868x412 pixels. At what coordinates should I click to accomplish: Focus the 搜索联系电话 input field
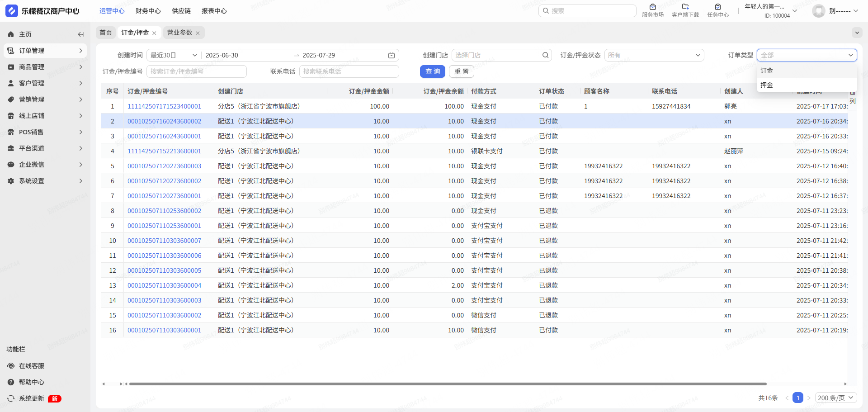(x=349, y=71)
